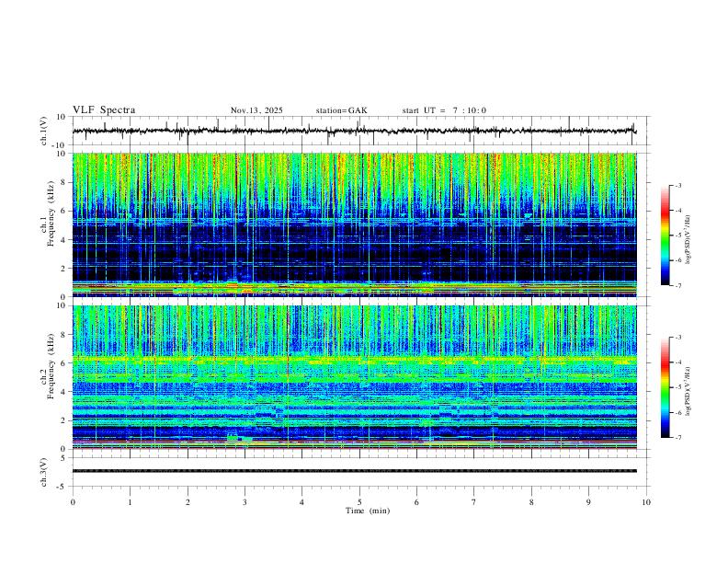Image resolution: width=728 pixels, height=563 pixels.
Task: Click the time axis tick label "3"
Action: 245,502
